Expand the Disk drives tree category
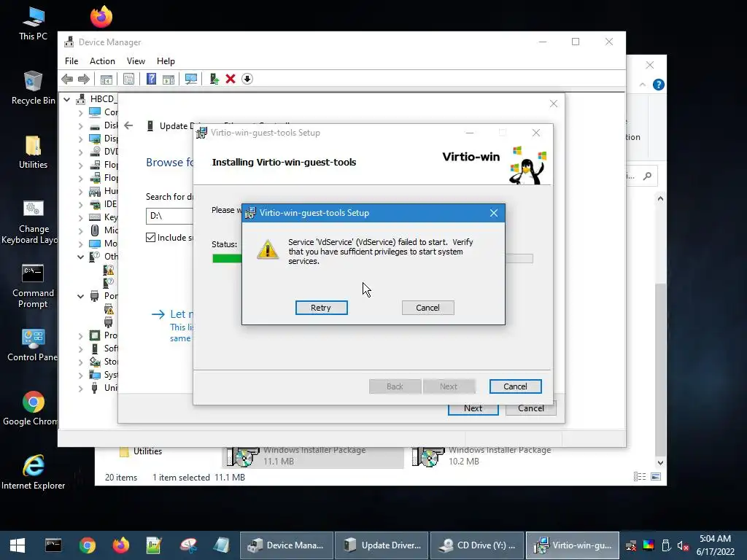 click(x=80, y=126)
